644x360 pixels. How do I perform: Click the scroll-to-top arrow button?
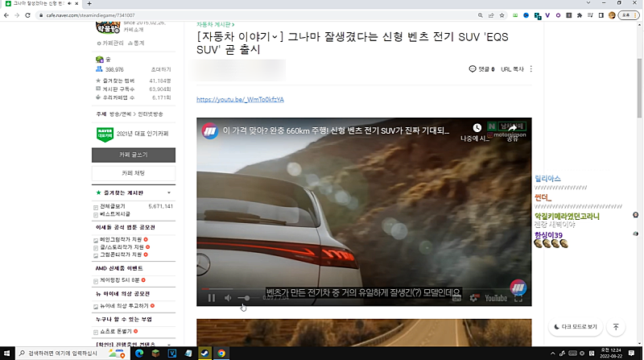(616, 327)
